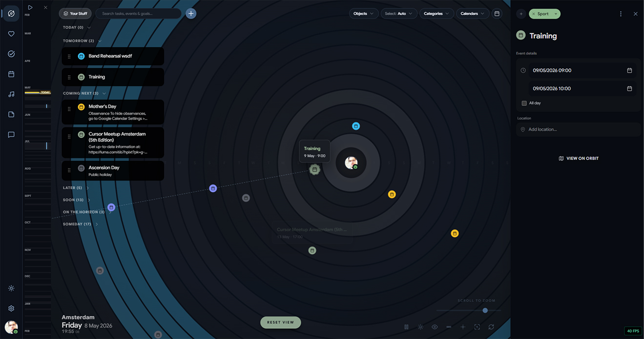
Task: Click the center crosshair icon in bottom toolbar
Action: click(x=463, y=327)
